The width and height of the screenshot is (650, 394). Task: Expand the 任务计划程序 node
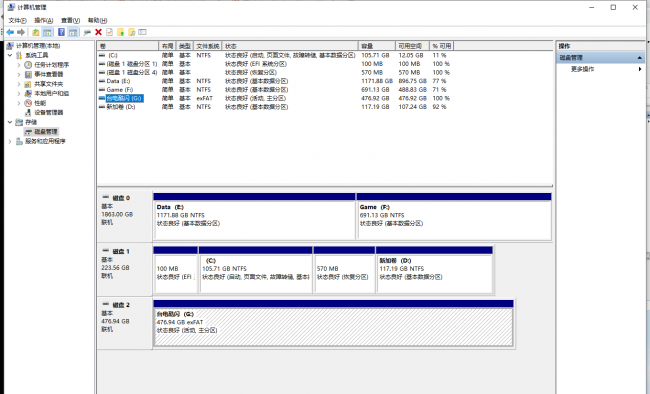19,65
